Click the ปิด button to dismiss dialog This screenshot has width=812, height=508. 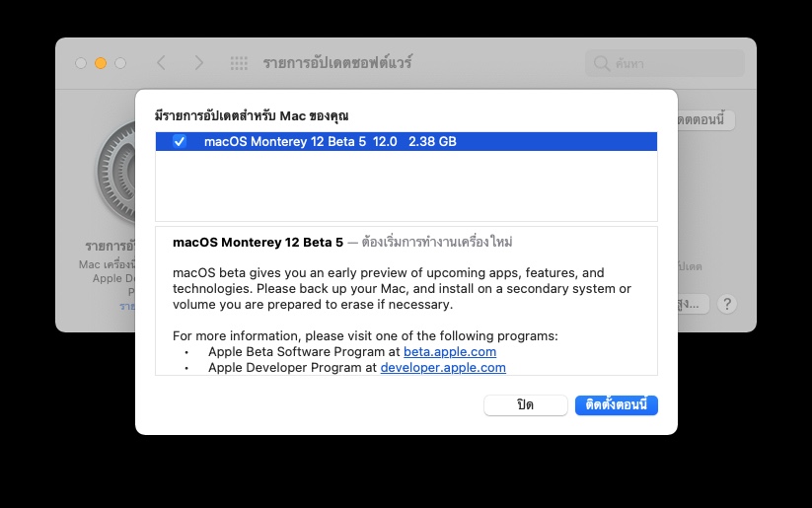pos(525,405)
